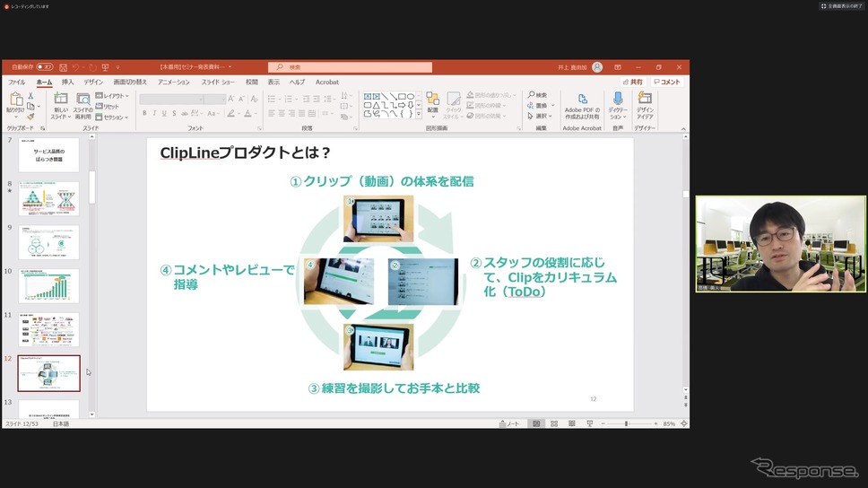Open the Animations (アニメーション) tab
Image resolution: width=868 pixels, height=488 pixels.
pos(174,82)
